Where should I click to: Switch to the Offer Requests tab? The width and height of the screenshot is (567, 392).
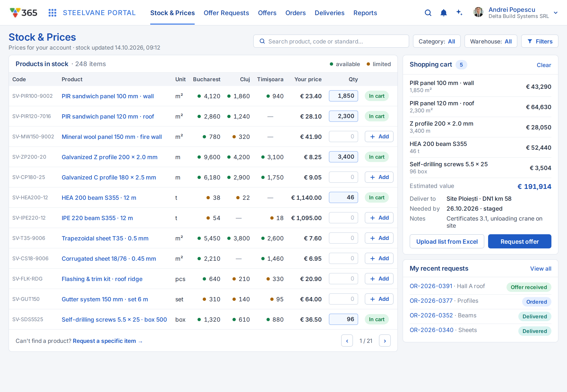click(x=226, y=13)
